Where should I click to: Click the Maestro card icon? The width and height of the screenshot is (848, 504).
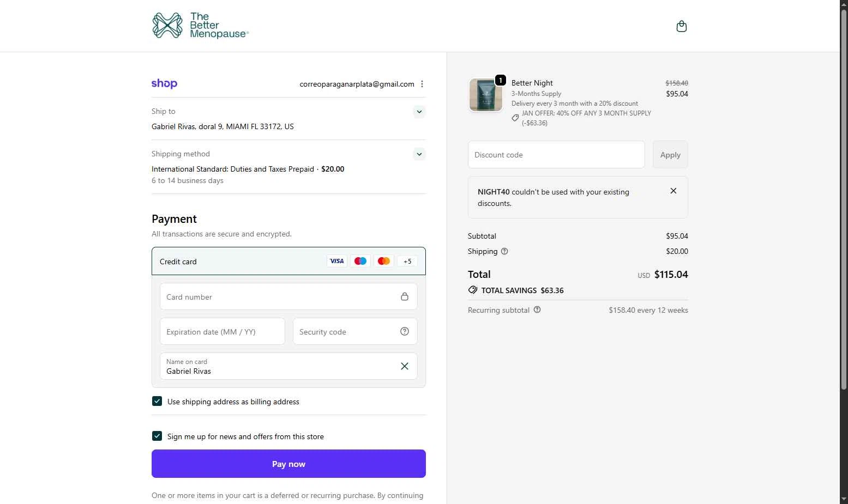point(360,261)
